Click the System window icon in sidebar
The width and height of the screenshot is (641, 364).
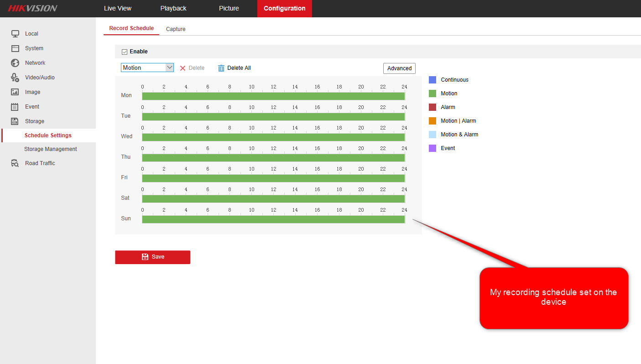pos(15,48)
